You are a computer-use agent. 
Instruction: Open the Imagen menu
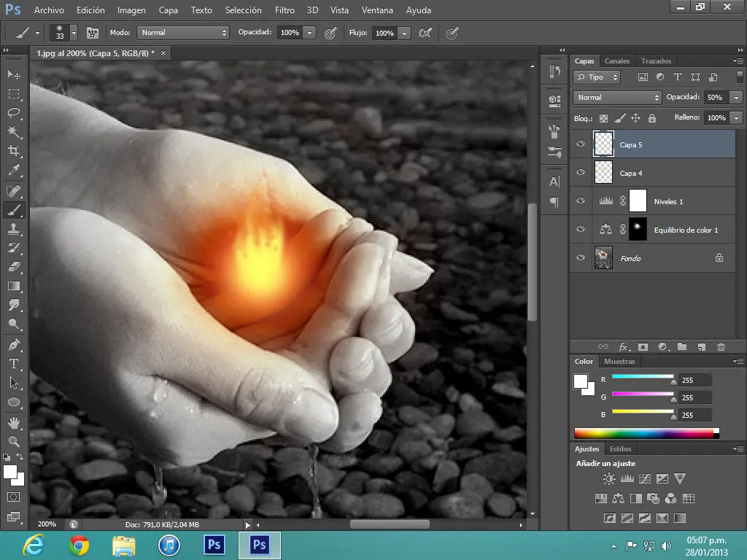131,10
